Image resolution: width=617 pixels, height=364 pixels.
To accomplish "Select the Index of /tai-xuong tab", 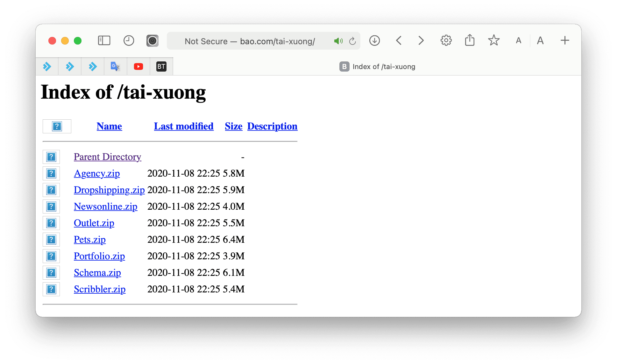I will tap(377, 66).
